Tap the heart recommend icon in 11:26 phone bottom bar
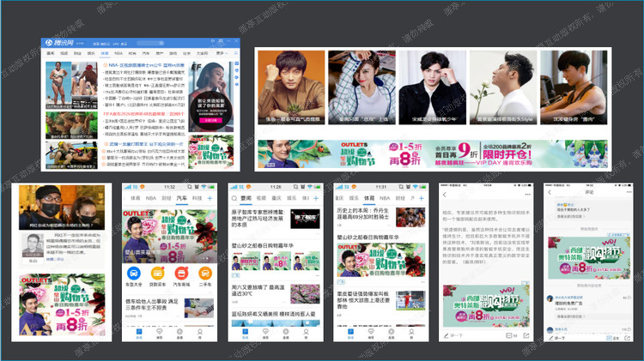Image resolution: width=644 pixels, height=361 pixels. 265,334
